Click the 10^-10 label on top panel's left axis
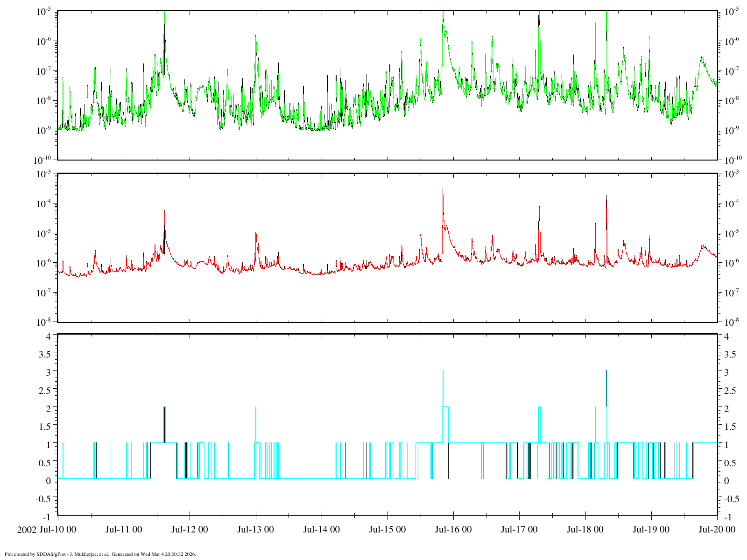The image size is (747, 560). [x=43, y=160]
